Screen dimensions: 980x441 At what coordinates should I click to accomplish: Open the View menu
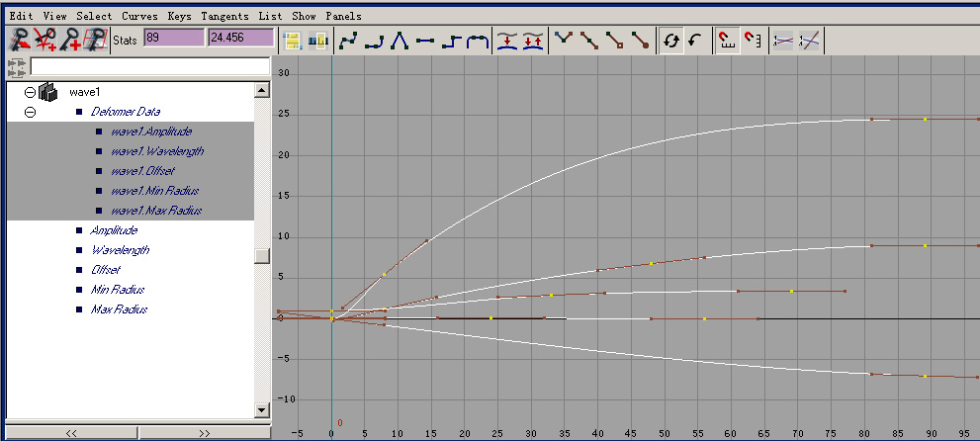(x=55, y=16)
